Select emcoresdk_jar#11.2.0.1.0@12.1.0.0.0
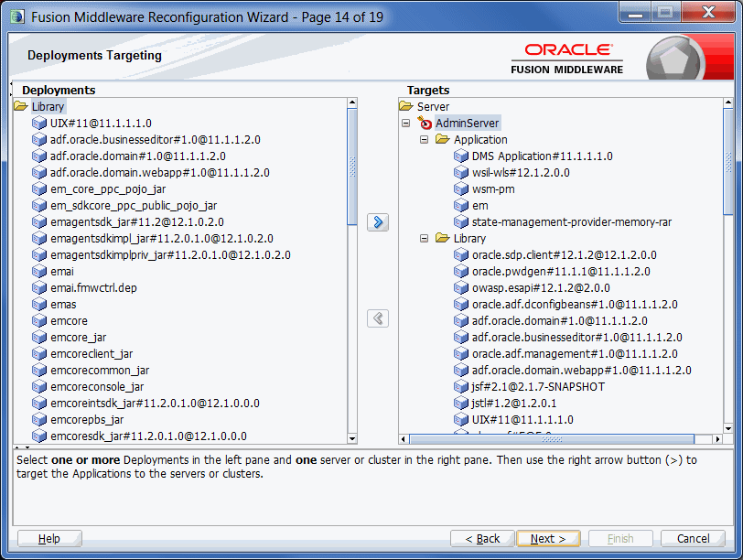Viewport: 743px width, 560px height. coord(148,436)
